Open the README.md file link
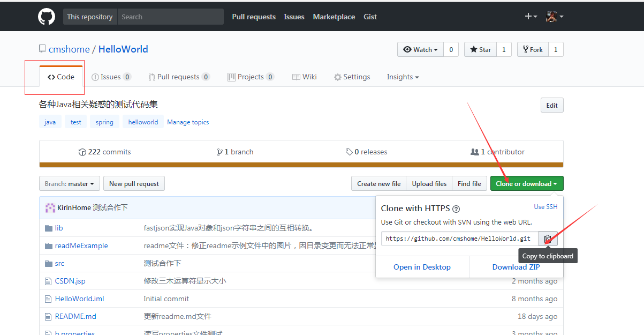The height and width of the screenshot is (335, 644). click(x=75, y=316)
